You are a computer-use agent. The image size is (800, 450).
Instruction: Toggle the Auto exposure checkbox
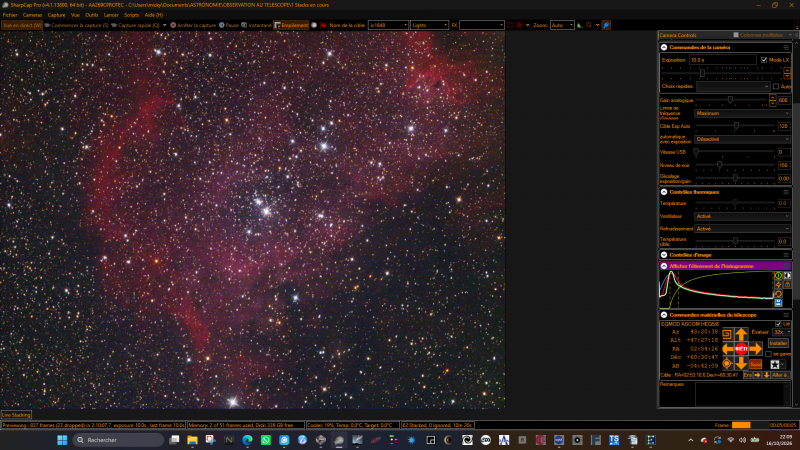[776, 86]
